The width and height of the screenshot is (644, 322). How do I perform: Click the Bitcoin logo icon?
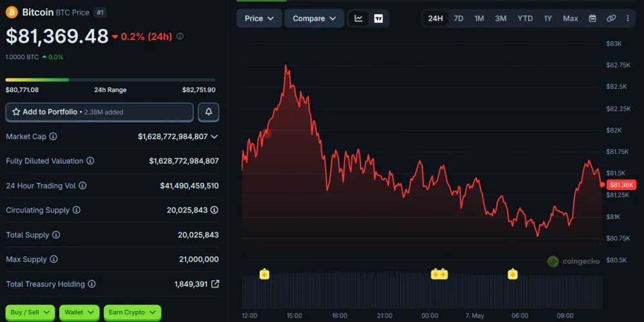click(12, 12)
